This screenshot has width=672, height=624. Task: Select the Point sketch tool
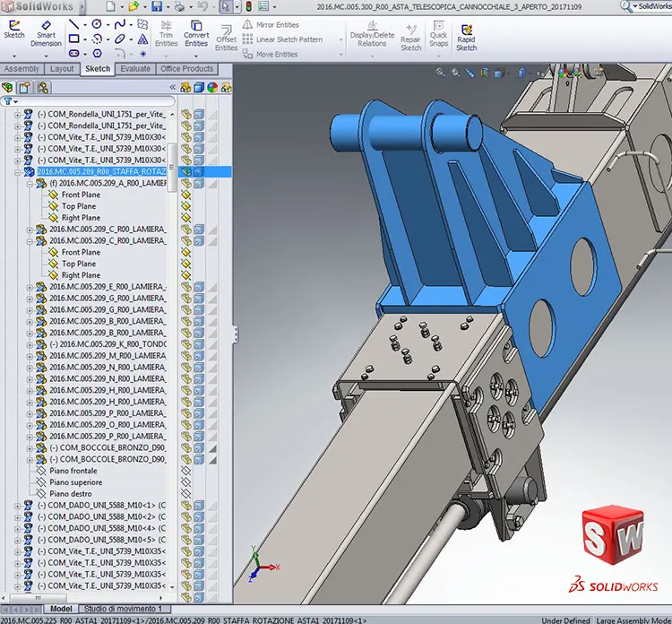tap(143, 54)
